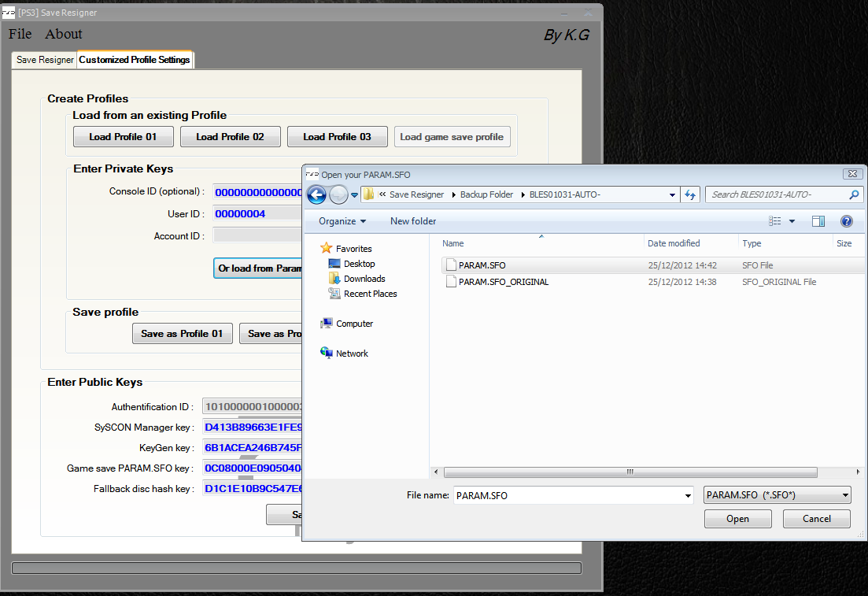Viewport: 868px width, 596px height.
Task: Click the search magnifier icon
Action: click(854, 194)
